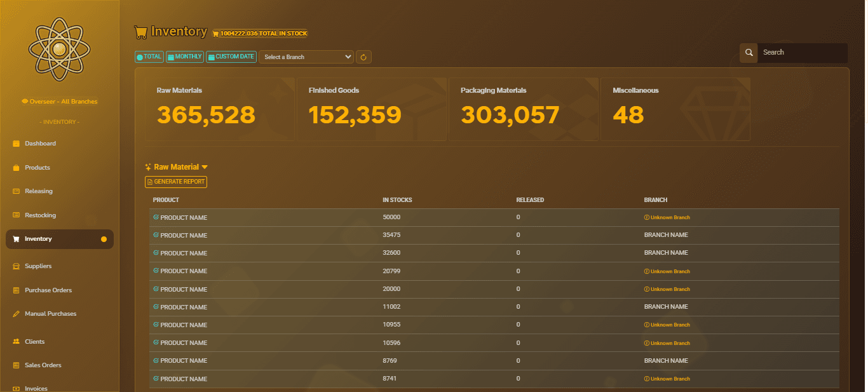
Task: Click the Clients people icon
Action: [x=17, y=342]
